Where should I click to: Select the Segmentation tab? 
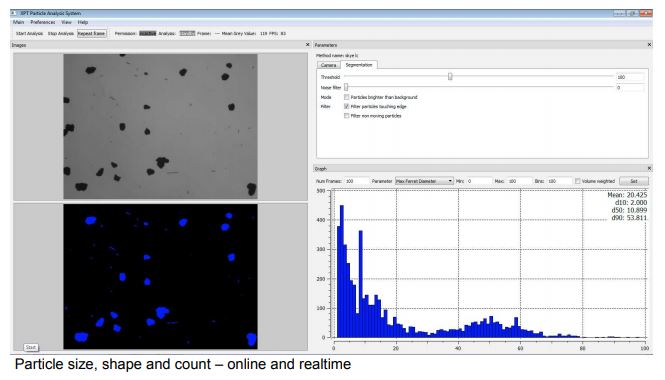(359, 65)
